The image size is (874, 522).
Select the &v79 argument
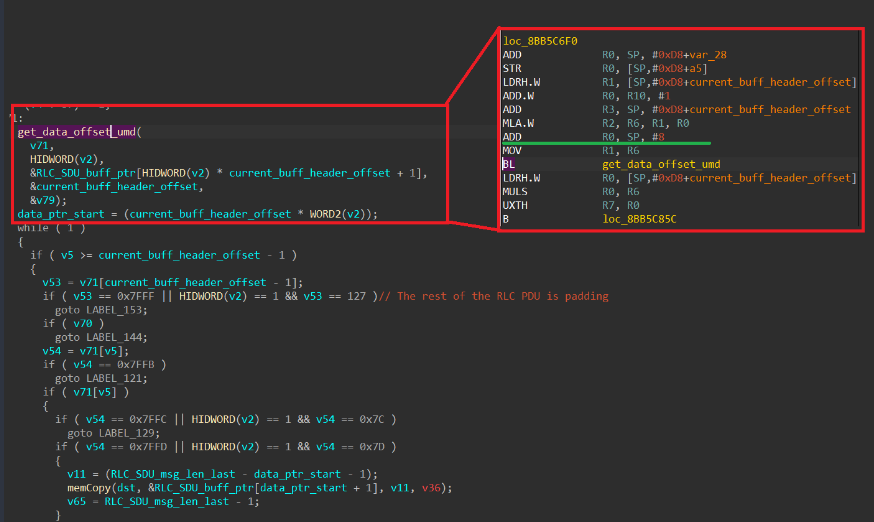point(44,200)
